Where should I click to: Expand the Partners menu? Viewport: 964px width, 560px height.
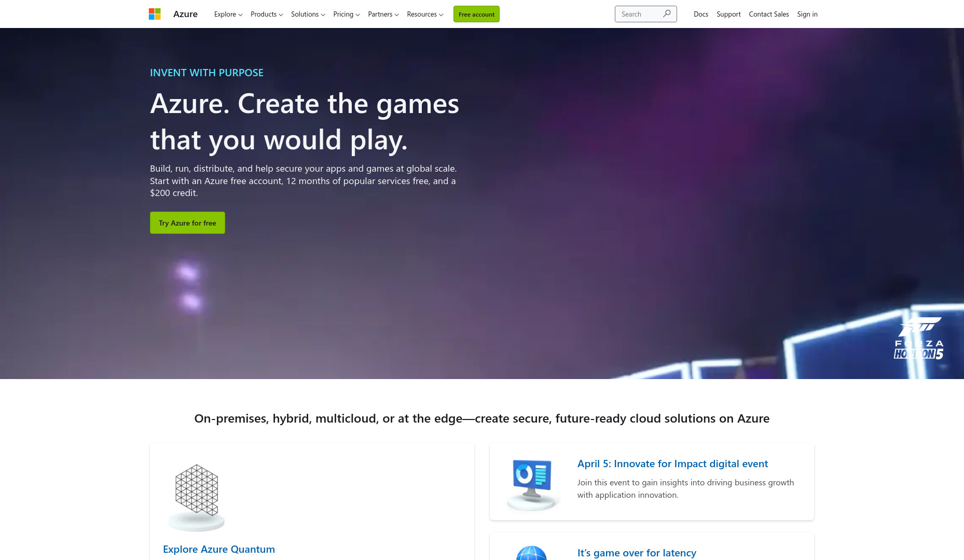pos(383,14)
